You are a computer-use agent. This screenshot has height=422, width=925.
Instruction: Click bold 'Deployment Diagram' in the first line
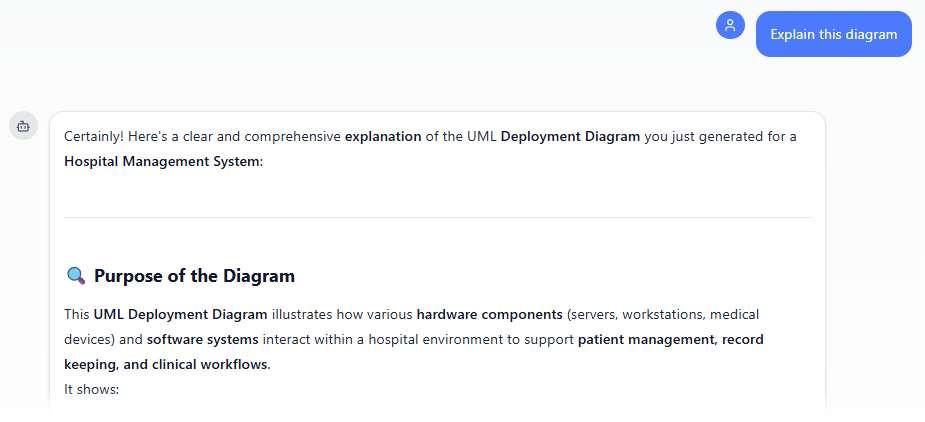click(x=570, y=136)
